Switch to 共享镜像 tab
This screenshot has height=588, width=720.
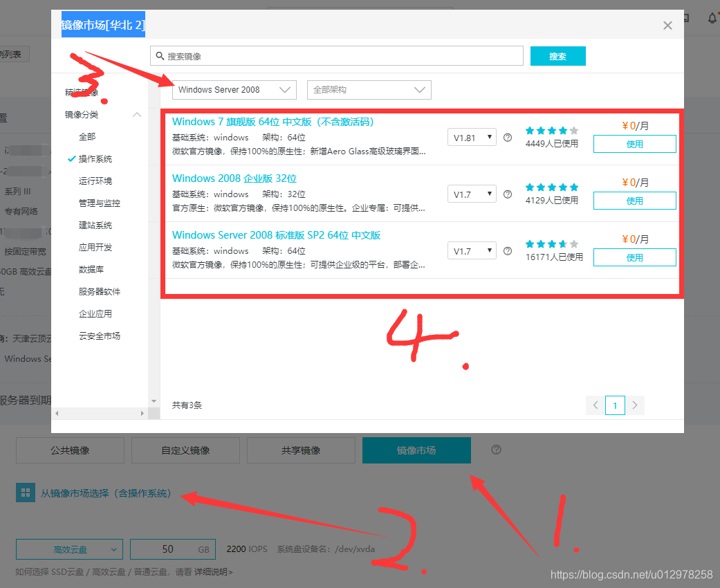(301, 450)
